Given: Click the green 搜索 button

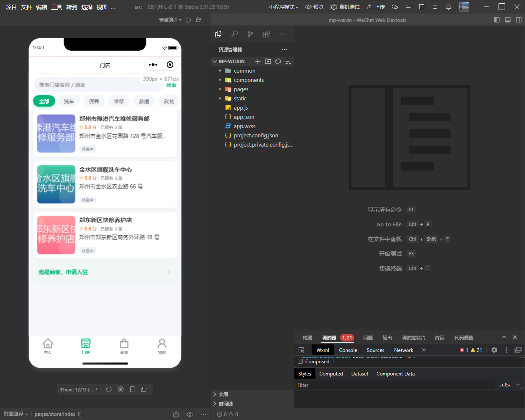Looking at the screenshot, I should [x=171, y=85].
